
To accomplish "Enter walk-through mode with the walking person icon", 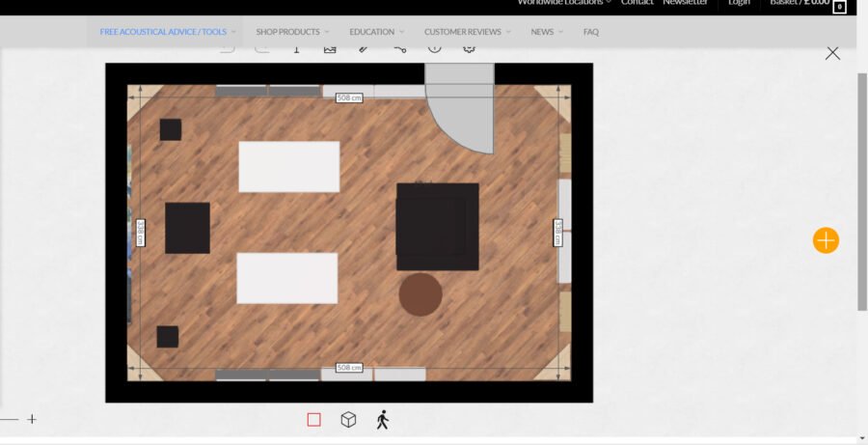I will [x=383, y=420].
